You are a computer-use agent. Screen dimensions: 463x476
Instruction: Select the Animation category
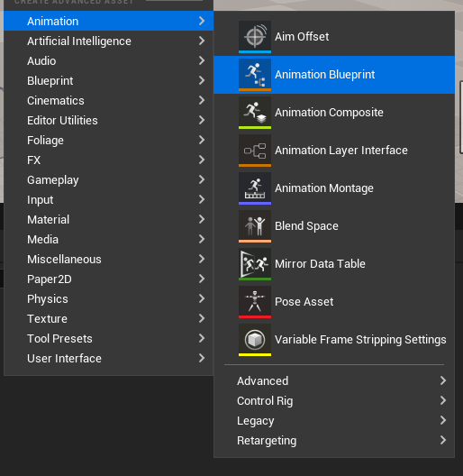(109, 21)
